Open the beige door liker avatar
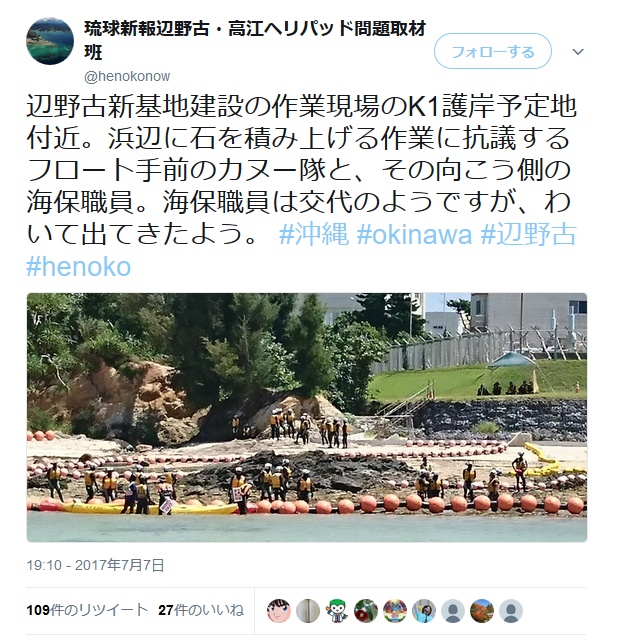Viewport: 623px width, 643px height. tap(308, 611)
